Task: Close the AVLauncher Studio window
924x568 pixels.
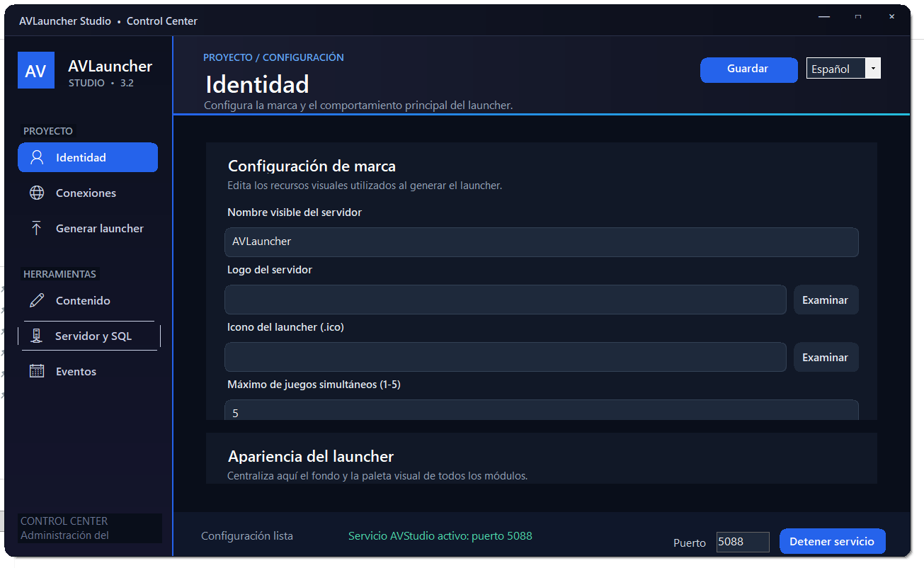Action: click(892, 16)
